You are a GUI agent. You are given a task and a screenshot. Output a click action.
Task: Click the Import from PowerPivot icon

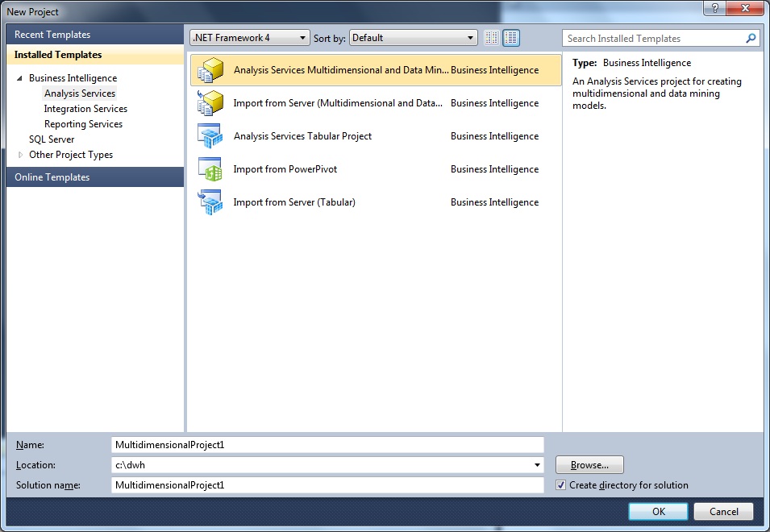point(210,169)
